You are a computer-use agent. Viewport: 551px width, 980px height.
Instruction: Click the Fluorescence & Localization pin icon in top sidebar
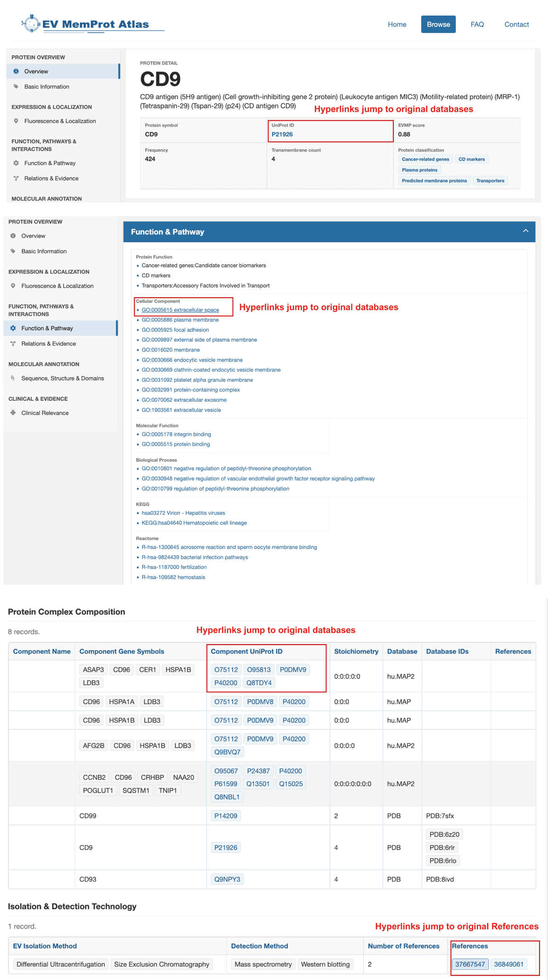tap(16, 121)
